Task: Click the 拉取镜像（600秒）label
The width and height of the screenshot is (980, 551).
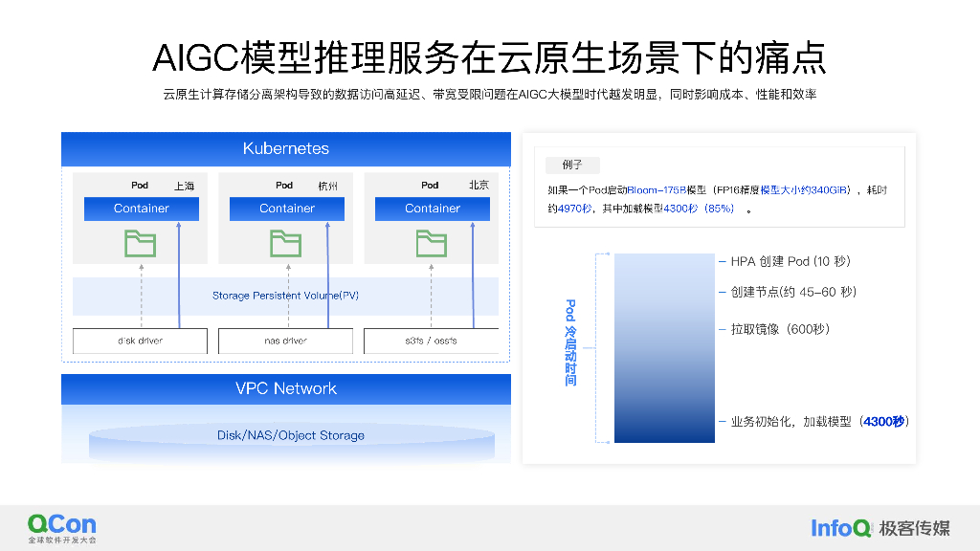Action: pos(780,329)
